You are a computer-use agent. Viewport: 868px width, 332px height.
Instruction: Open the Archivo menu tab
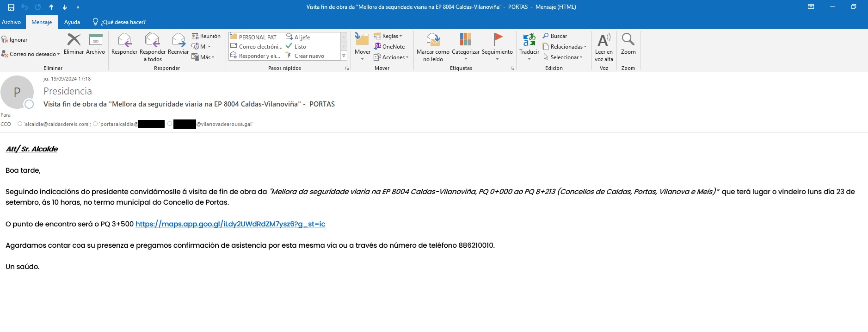pyautogui.click(x=11, y=22)
